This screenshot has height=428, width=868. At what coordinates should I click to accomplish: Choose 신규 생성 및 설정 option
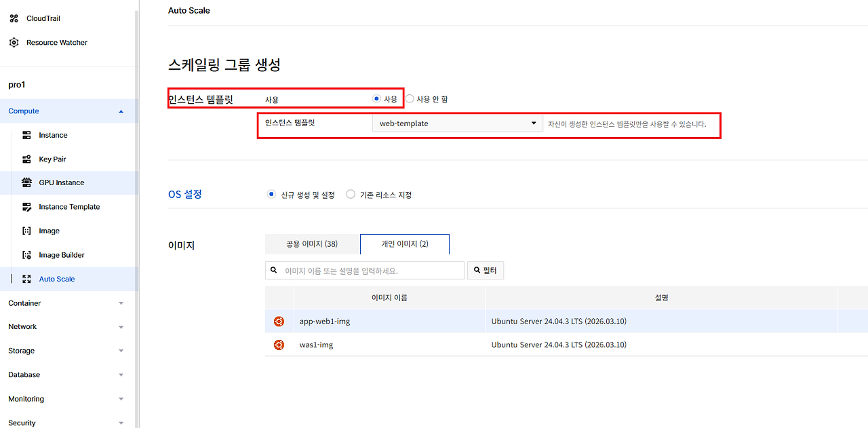(272, 195)
